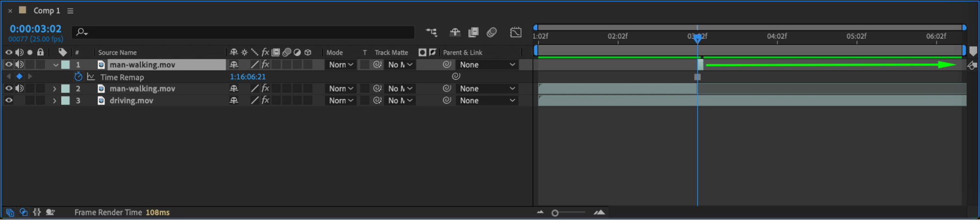Select the Comp 1 timeline tab
This screenshot has width=980, height=220.
click(47, 11)
